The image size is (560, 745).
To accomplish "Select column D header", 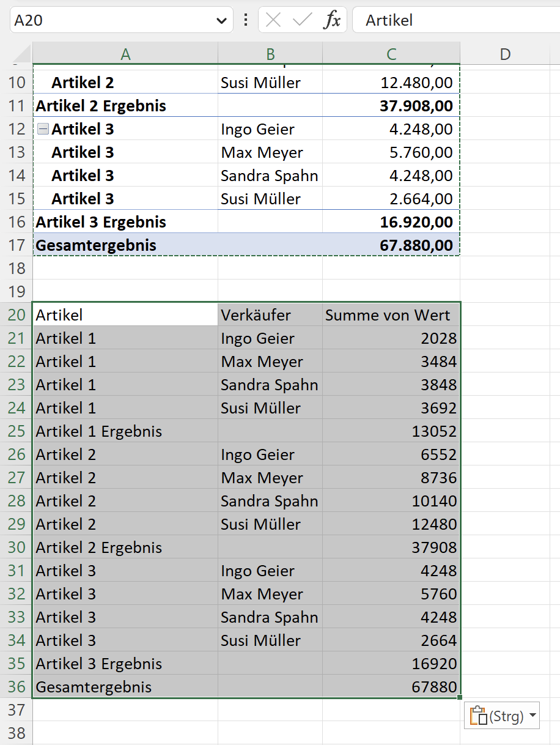I will point(505,54).
